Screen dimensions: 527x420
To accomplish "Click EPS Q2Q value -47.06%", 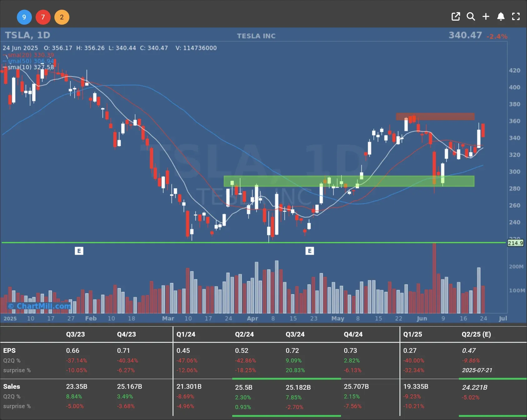I will [x=187, y=361].
